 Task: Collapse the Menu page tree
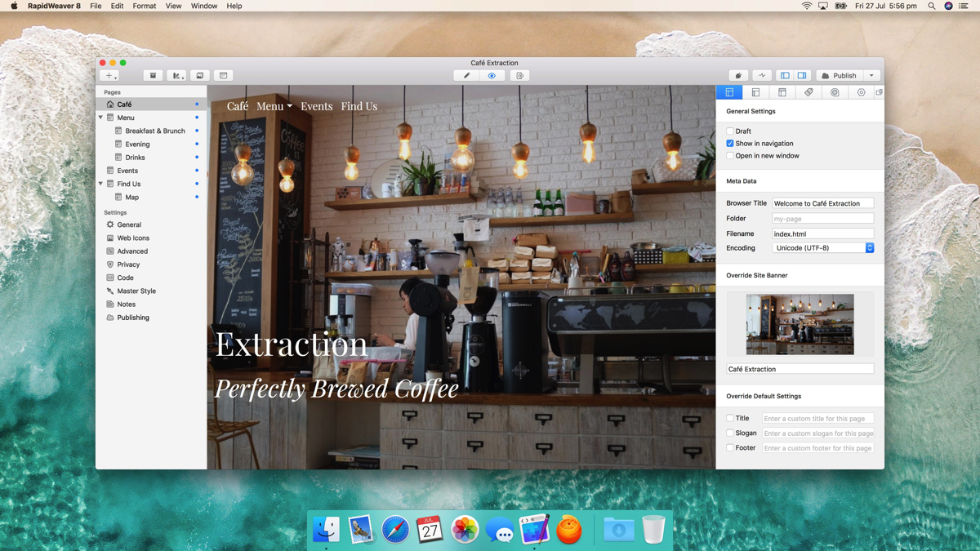[x=101, y=118]
